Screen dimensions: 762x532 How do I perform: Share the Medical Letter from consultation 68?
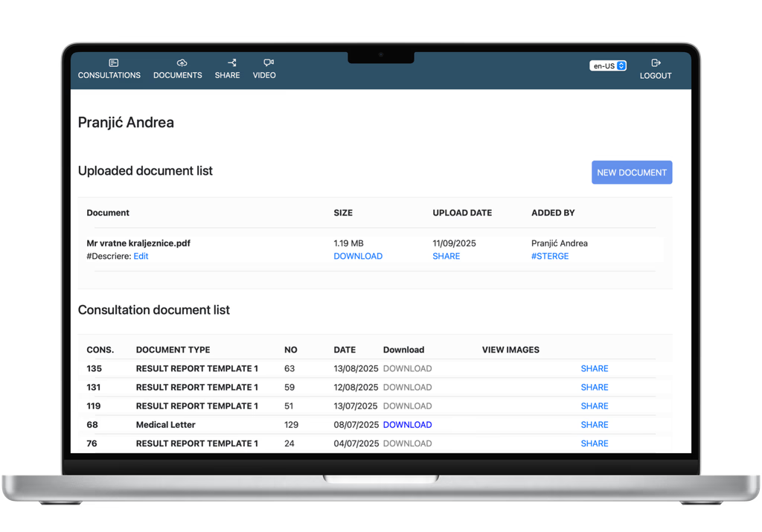pos(594,425)
